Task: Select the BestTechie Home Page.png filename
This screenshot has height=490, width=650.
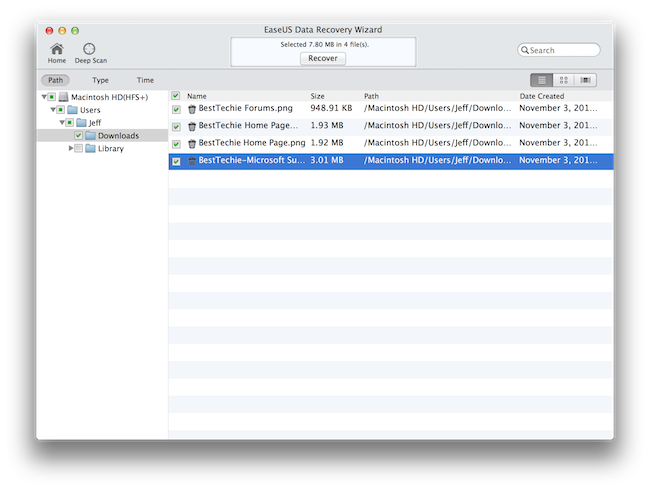Action: click(x=252, y=143)
